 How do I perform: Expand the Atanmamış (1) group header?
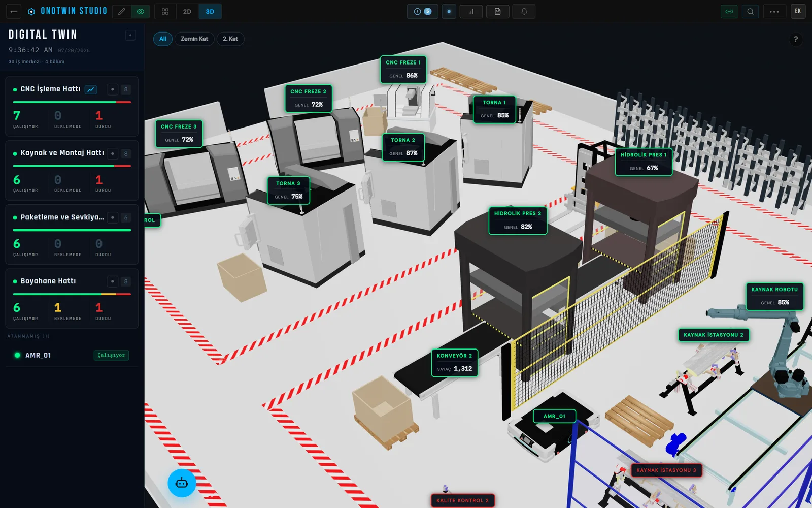(x=28, y=336)
